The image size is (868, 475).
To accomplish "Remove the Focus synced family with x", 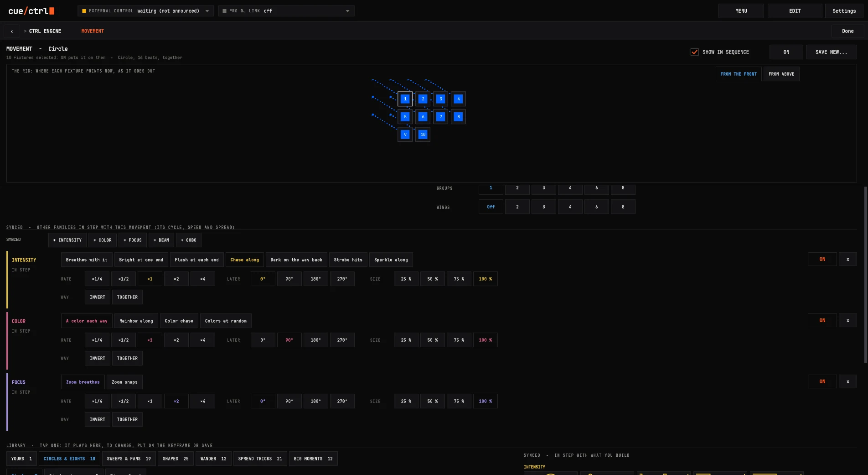I will point(847,381).
